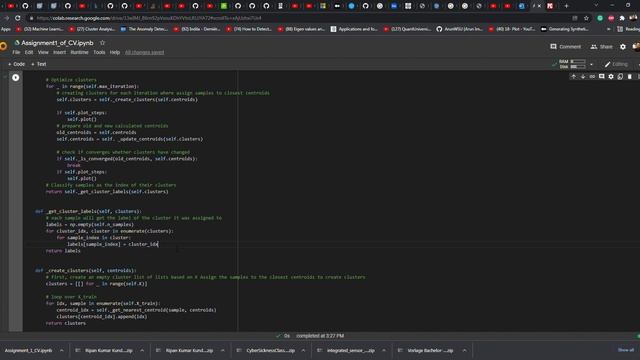Image resolution: width=640 pixels, height=360 pixels.
Task: View the Disk usage bar
Action: [x=578, y=67]
